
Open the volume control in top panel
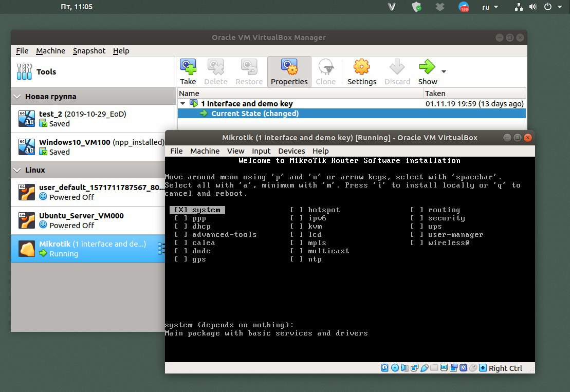point(533,7)
